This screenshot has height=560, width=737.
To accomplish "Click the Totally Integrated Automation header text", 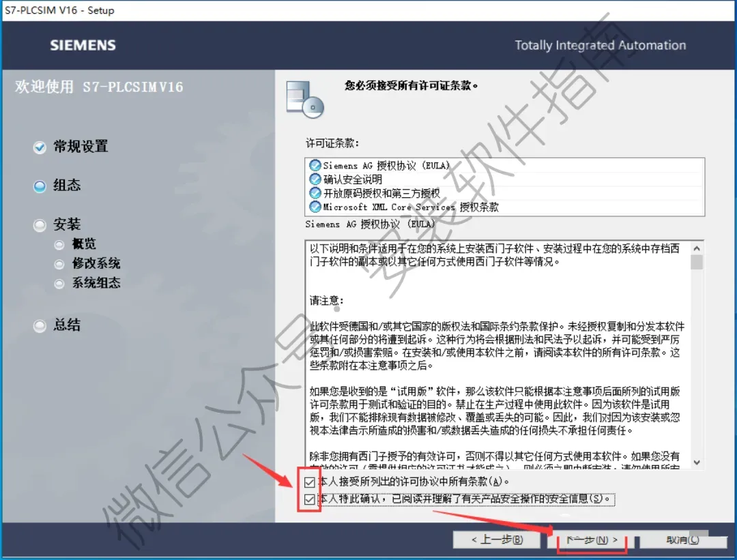I will coord(601,45).
